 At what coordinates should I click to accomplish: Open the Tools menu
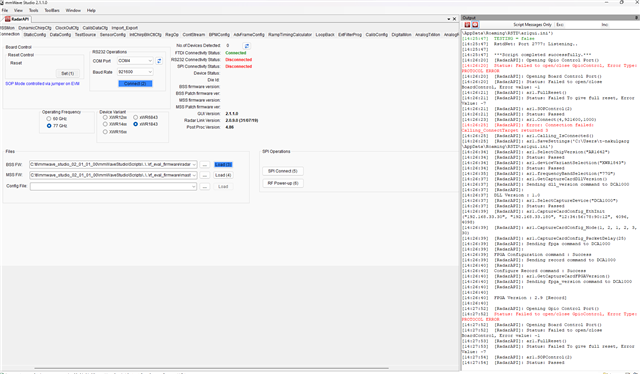(x=33, y=10)
